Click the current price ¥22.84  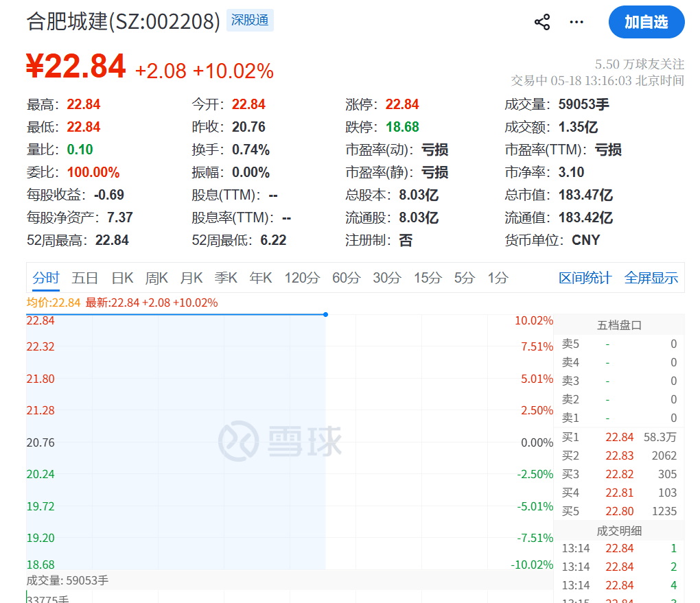[76, 66]
